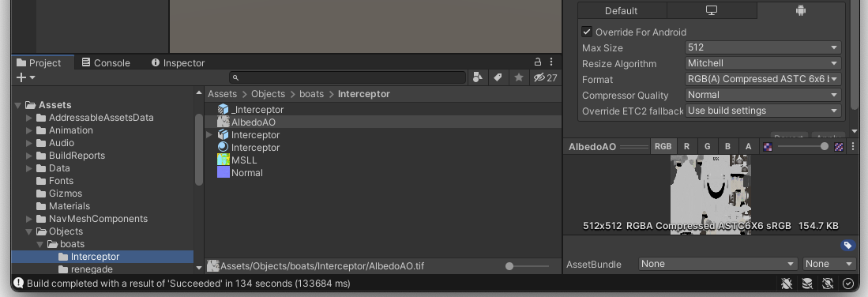
Task: Open the Project panel three-dot menu
Action: click(550, 62)
